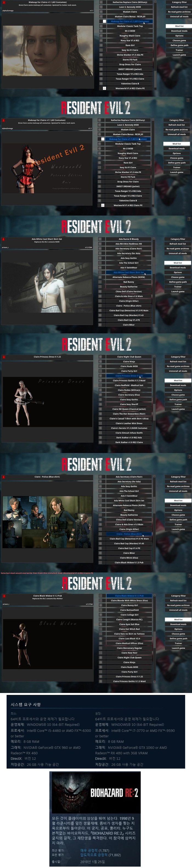Click Refresh mod list in Ada White Cool screenshot
The image size is (192, 868).
tap(178, 244)
